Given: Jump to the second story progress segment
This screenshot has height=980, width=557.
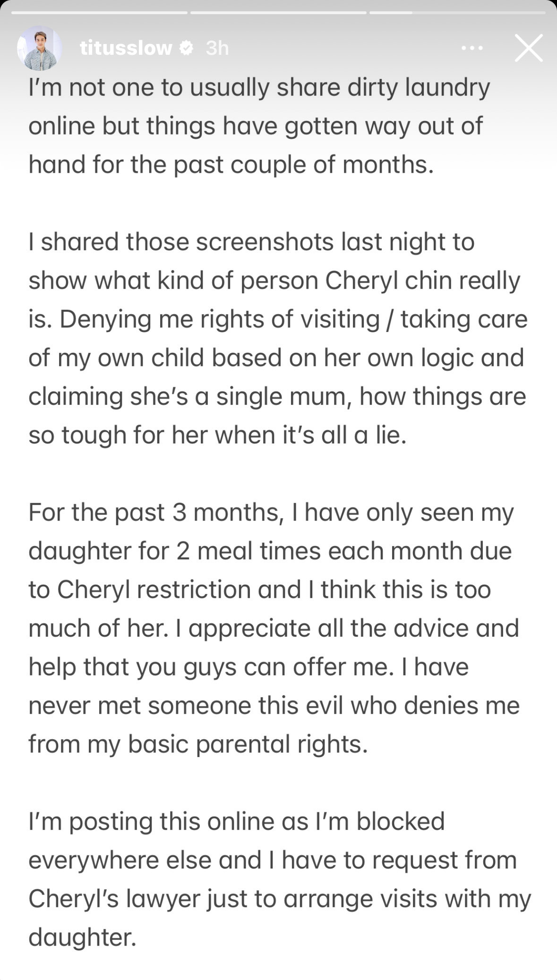Looking at the screenshot, I should (x=278, y=12).
